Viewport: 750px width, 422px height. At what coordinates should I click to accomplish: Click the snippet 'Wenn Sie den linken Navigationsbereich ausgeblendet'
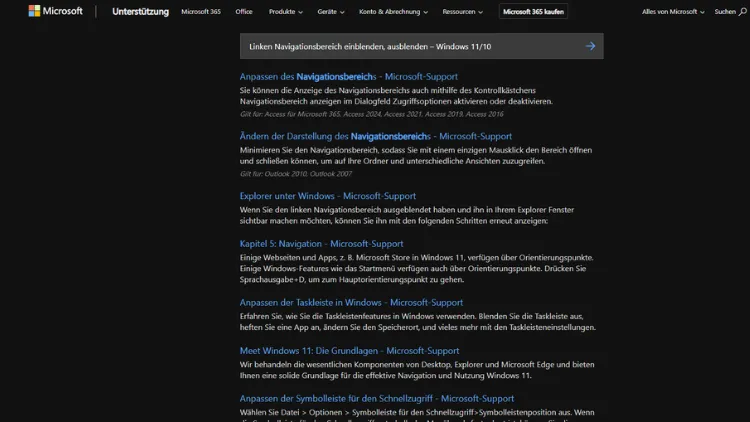[x=407, y=215]
